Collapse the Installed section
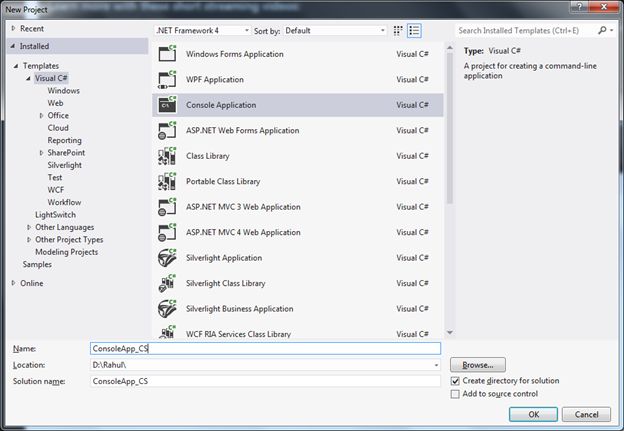 coord(13,46)
